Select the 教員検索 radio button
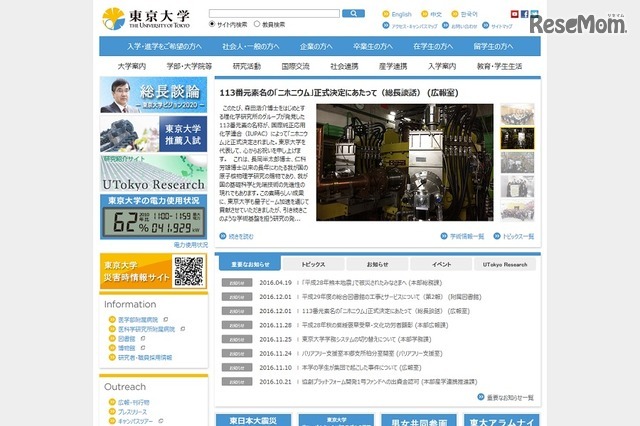The height and width of the screenshot is (426, 640). (x=257, y=24)
